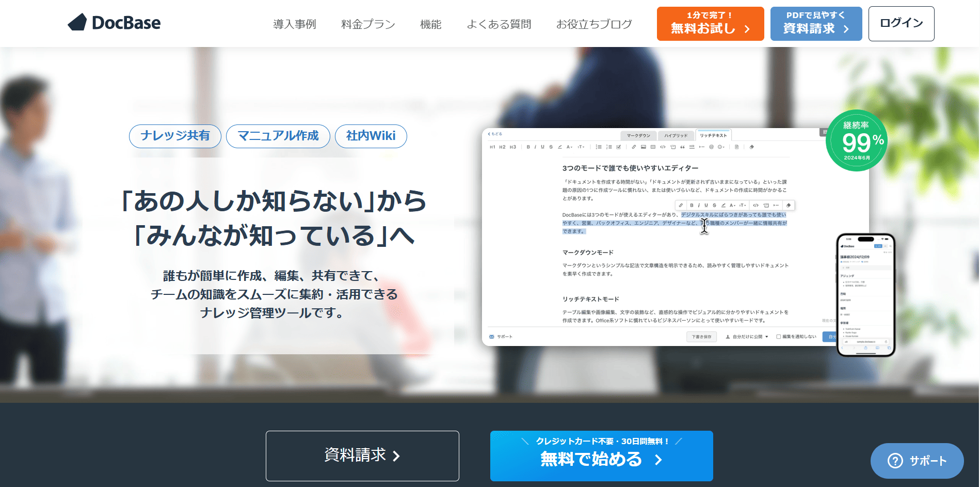
Task: Toggle Bold in main editor toolbar
Action: (528, 147)
